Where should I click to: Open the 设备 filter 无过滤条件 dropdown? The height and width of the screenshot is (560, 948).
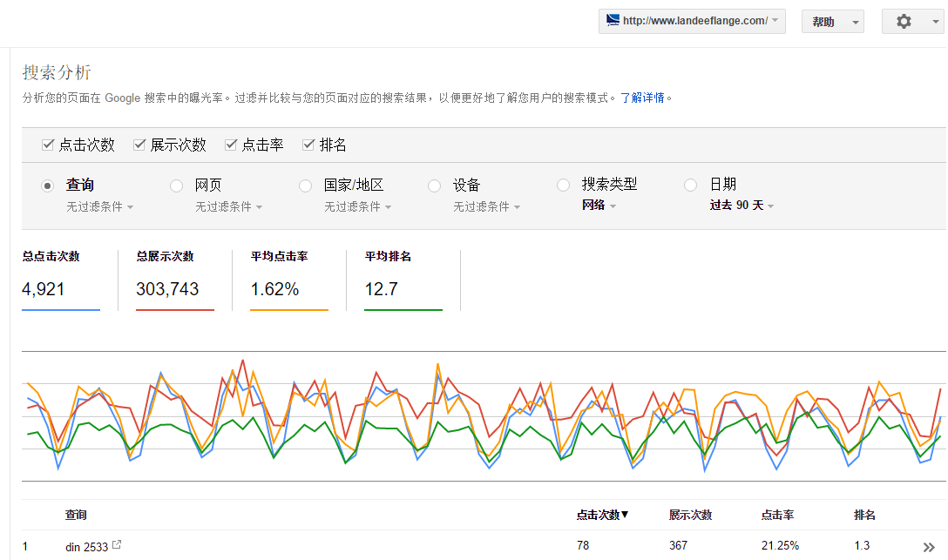click(x=487, y=206)
